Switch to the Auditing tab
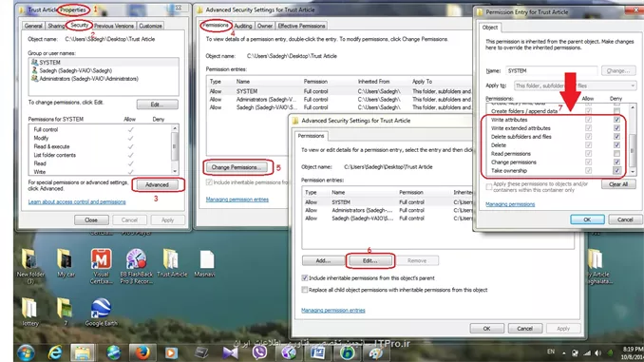The image size is (644, 362). point(243,26)
